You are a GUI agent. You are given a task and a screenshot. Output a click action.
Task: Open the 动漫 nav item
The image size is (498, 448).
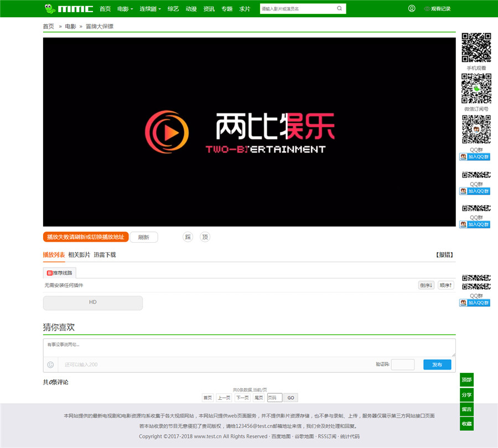pyautogui.click(x=191, y=9)
